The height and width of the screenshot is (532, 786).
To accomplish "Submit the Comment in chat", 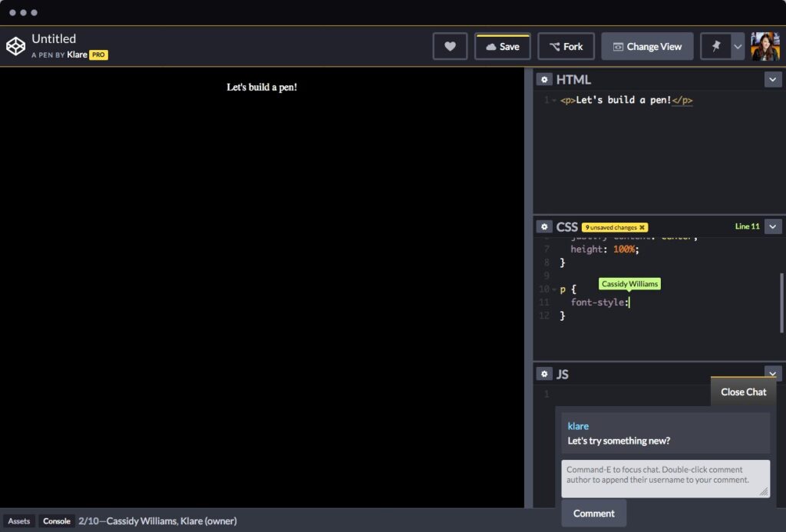I will click(x=593, y=513).
